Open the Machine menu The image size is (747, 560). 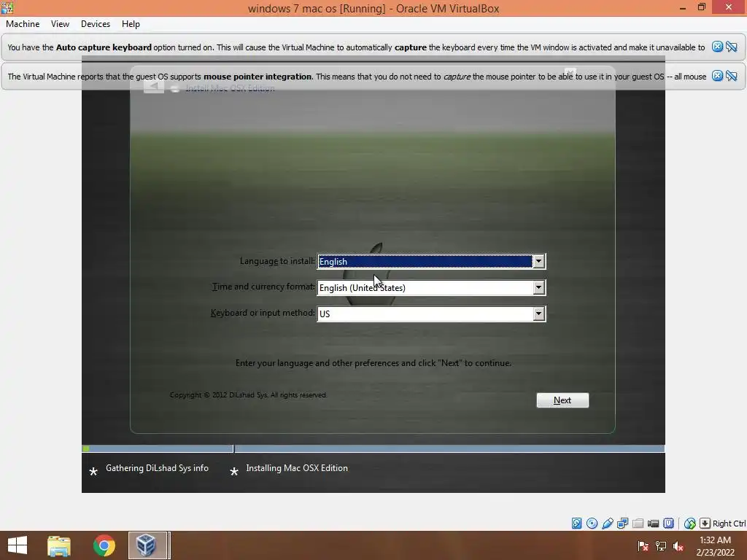23,24
